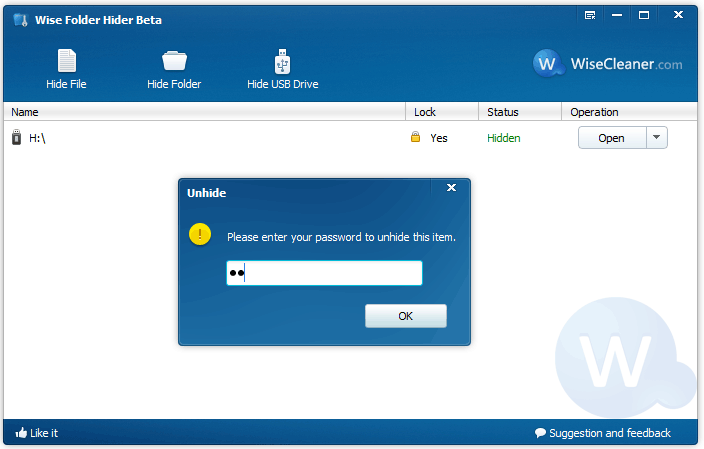Image resolution: width=704 pixels, height=449 pixels.
Task: Click the WiseCleaner.com logo
Action: 608,64
